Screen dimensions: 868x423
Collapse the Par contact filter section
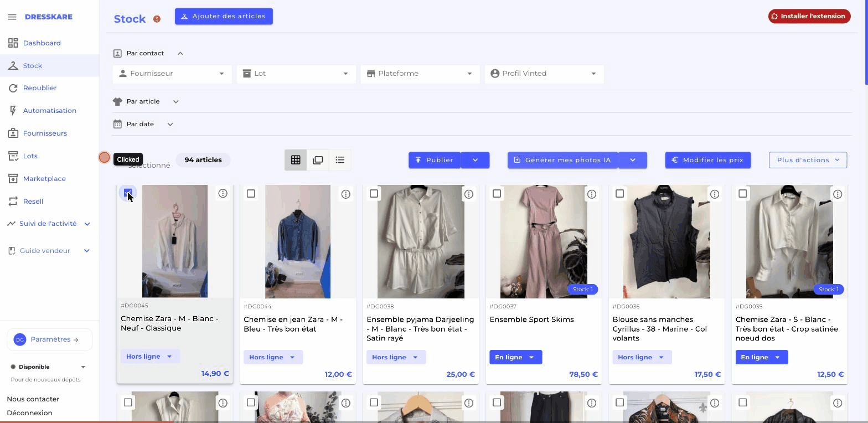coord(180,54)
